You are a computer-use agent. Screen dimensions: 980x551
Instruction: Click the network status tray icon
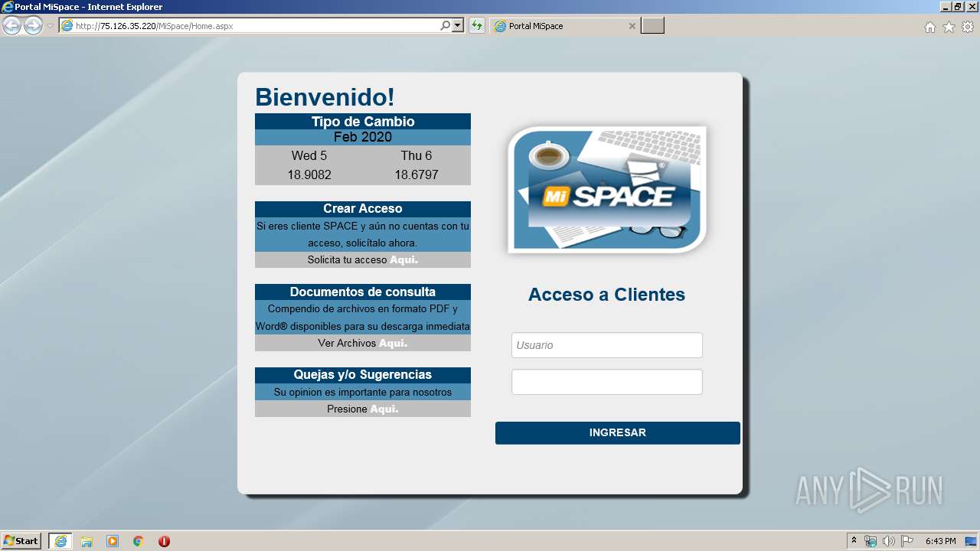click(871, 541)
